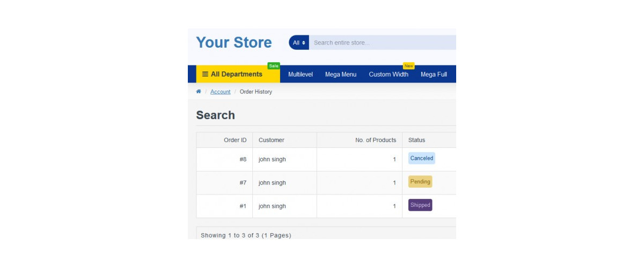This screenshot has height=268, width=644.
Task: Click the Order History breadcrumb text
Action: (256, 92)
